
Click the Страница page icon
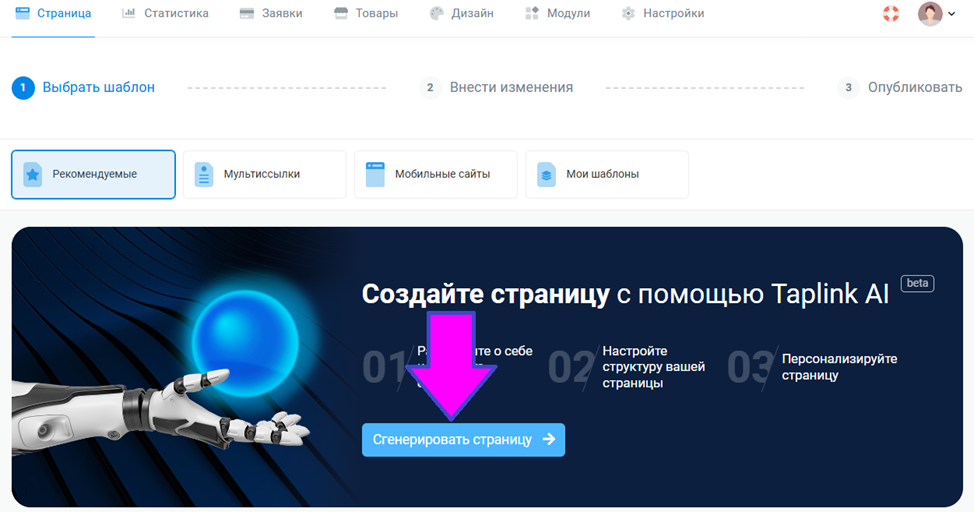22,13
